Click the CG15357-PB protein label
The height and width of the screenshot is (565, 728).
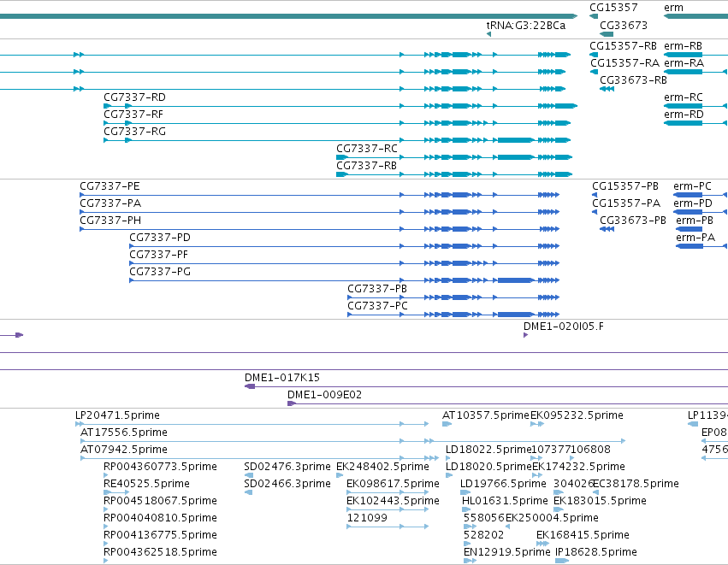click(x=625, y=186)
